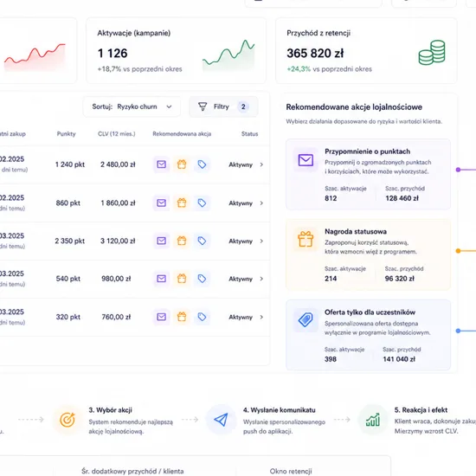Expand the 760,00 zł row chevron
Image resolution: width=476 pixels, height=476 pixels.
point(261,317)
